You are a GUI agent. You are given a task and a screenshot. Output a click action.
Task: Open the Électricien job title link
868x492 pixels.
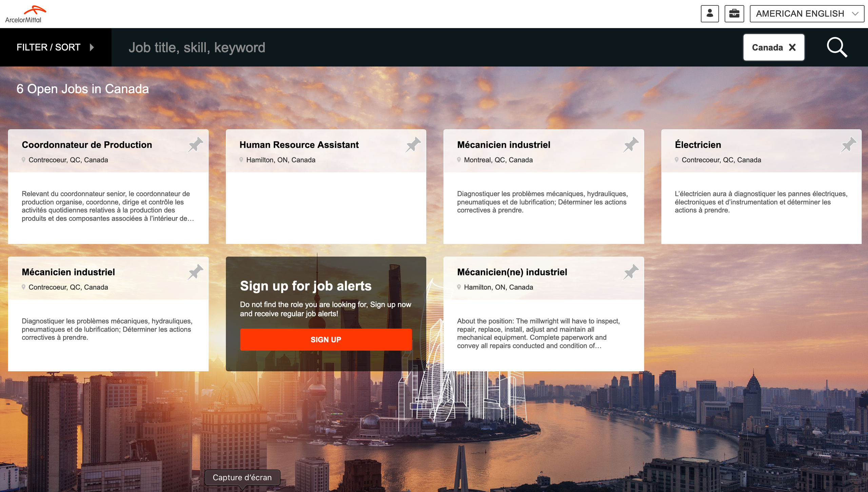tap(697, 145)
